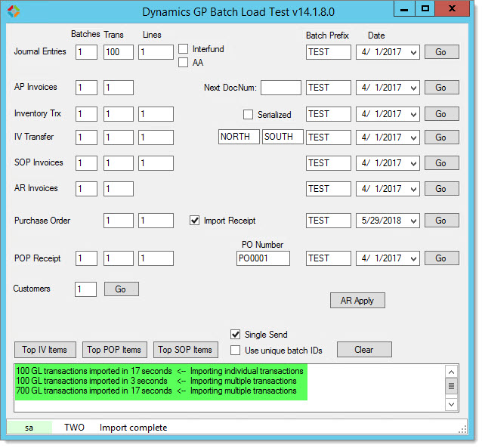The height and width of the screenshot is (448, 482).
Task: Clear the log output
Action: (364, 350)
